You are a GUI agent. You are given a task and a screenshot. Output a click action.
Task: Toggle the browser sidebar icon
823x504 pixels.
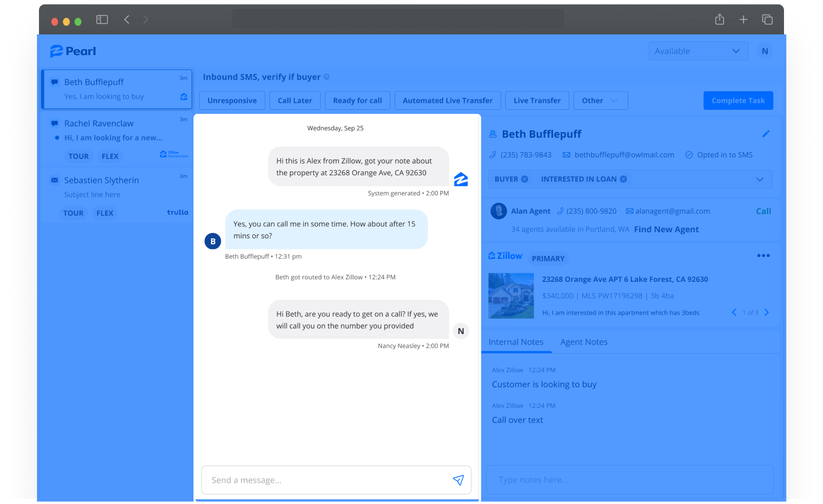(x=102, y=20)
